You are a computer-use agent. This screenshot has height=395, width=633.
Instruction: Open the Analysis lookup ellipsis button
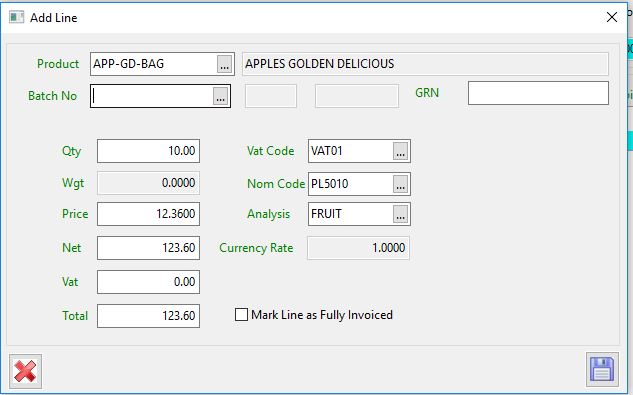pyautogui.click(x=400, y=214)
